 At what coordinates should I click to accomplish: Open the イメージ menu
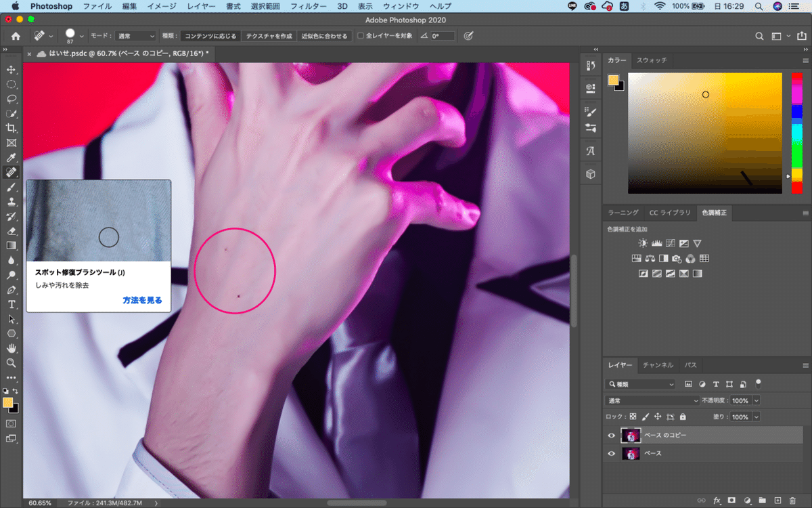161,6
